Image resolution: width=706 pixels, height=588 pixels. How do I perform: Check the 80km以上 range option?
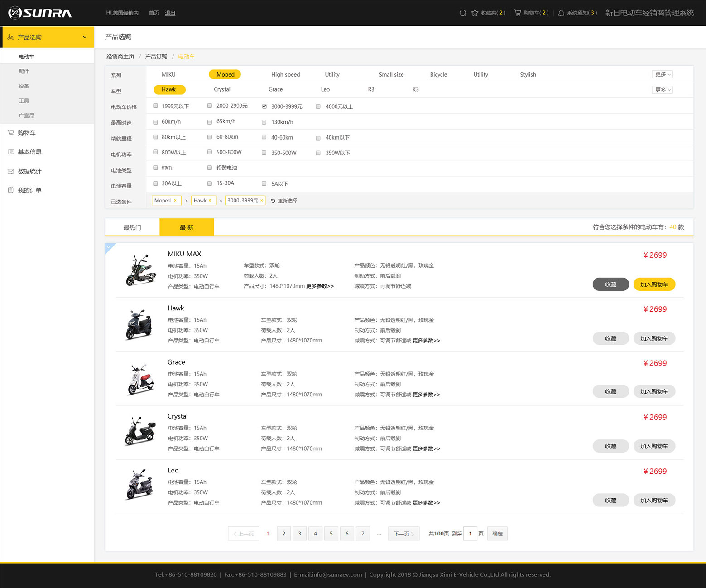(x=155, y=137)
